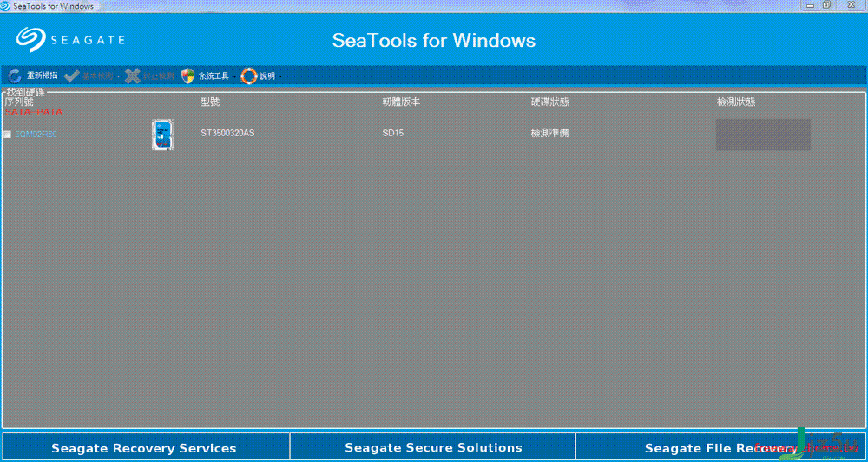
Task: Click the 系統工具 shield icon
Action: coord(188,76)
